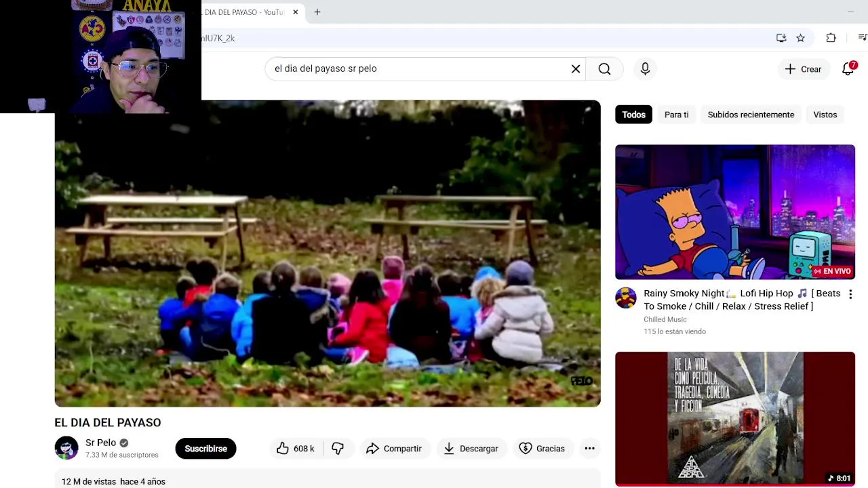Viewport: 868px width, 488px height.
Task: Minimize the browser window
Action: pyautogui.click(x=850, y=12)
